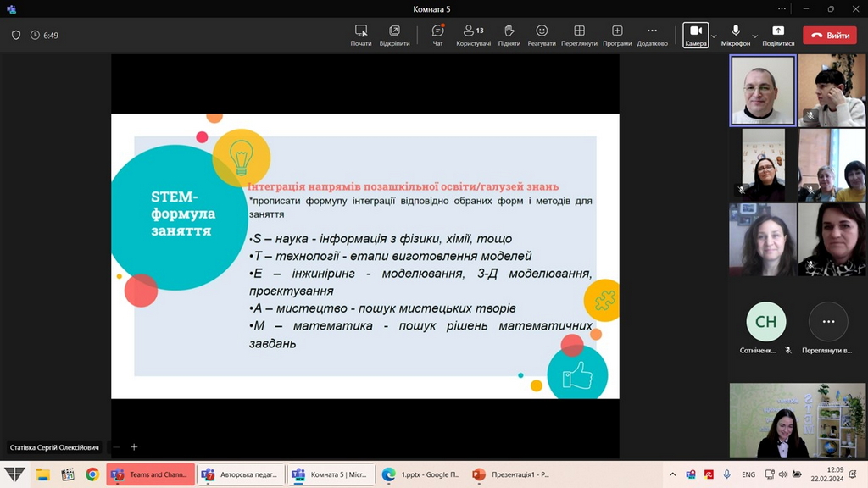Expand the microphone options dropdown arrow
The height and width of the screenshot is (488, 868).
(x=754, y=36)
